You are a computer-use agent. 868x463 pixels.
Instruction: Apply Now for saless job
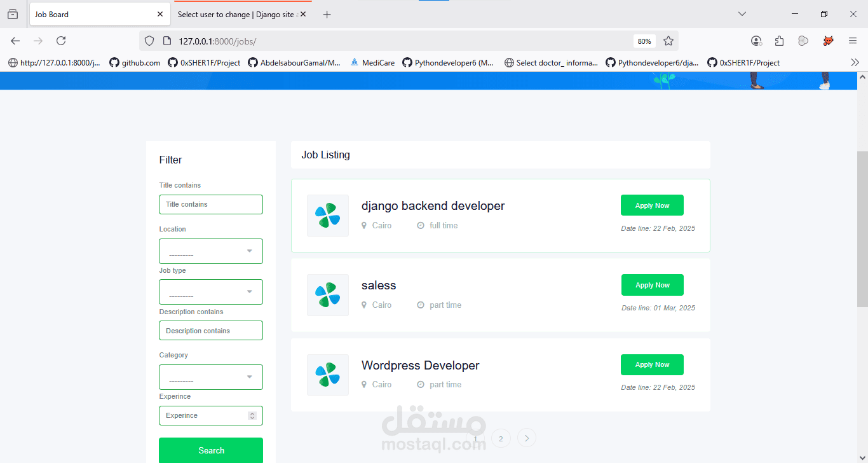[652, 285]
